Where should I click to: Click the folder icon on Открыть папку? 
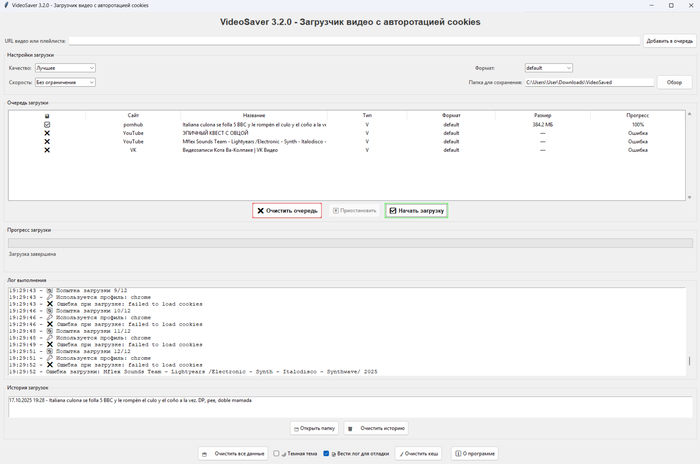click(297, 428)
